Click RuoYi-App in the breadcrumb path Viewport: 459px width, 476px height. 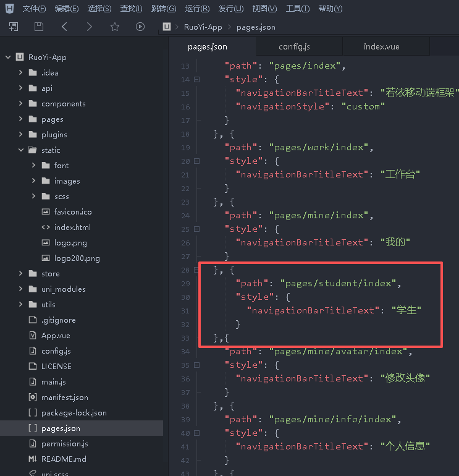tap(203, 27)
